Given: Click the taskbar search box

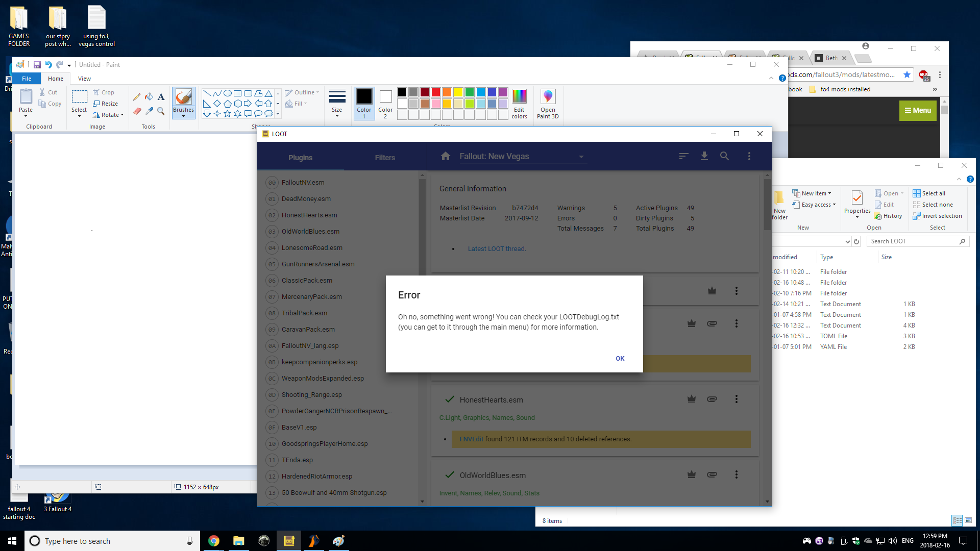Looking at the screenshot, I should 112,541.
